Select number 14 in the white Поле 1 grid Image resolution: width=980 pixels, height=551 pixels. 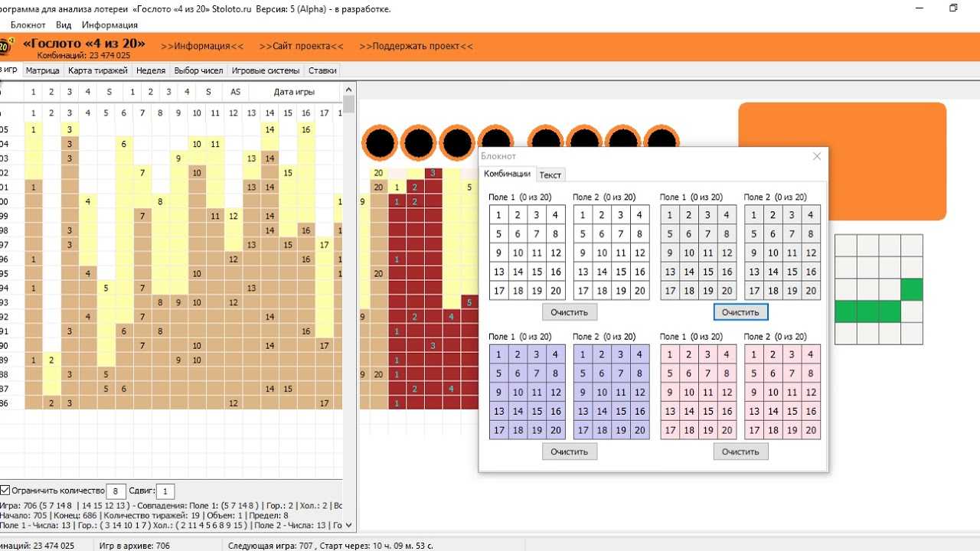518,272
